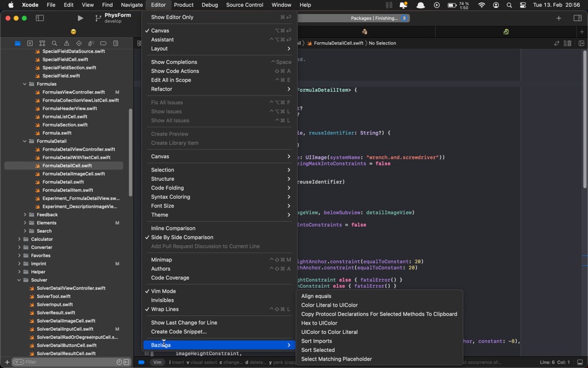Expand the Refactor submenu
This screenshot has width=588, height=368.
click(219, 89)
